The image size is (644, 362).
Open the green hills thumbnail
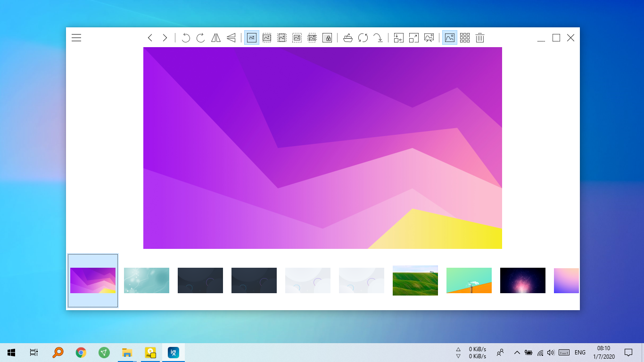point(415,280)
